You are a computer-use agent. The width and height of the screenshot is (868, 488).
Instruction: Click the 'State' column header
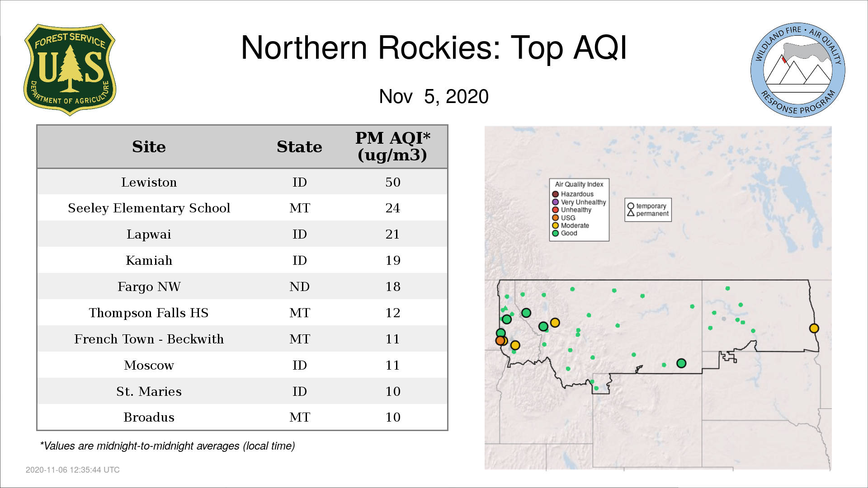[299, 147]
